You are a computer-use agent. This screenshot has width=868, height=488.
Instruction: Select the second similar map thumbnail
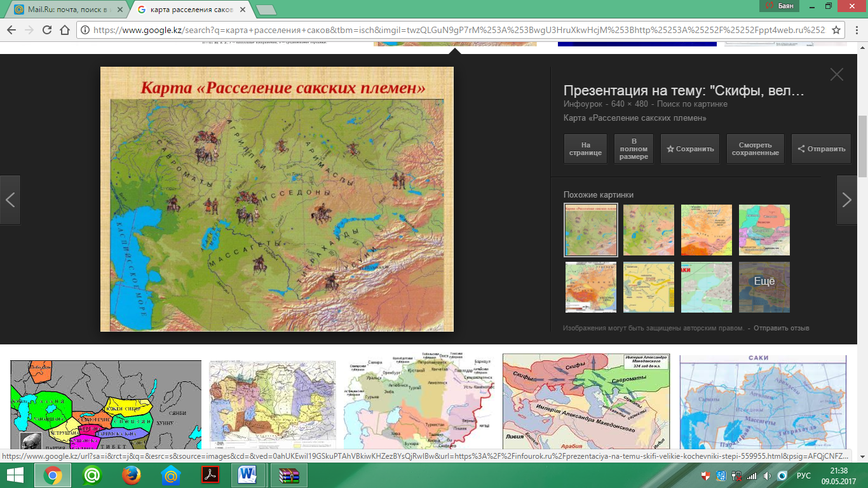649,229
